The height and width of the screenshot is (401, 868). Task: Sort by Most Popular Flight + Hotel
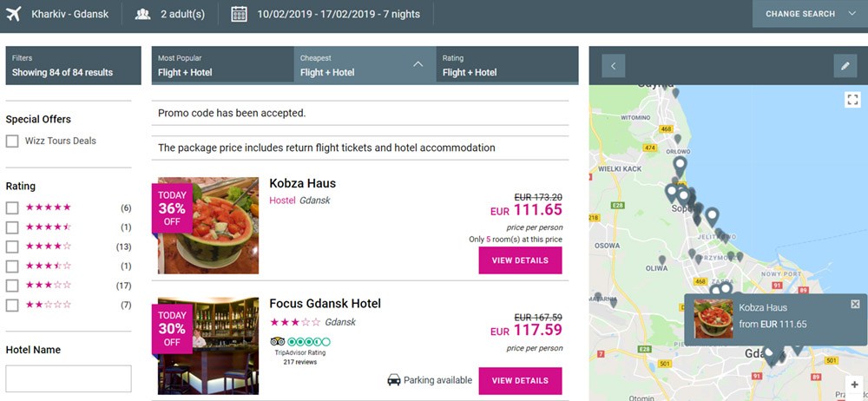(222, 65)
